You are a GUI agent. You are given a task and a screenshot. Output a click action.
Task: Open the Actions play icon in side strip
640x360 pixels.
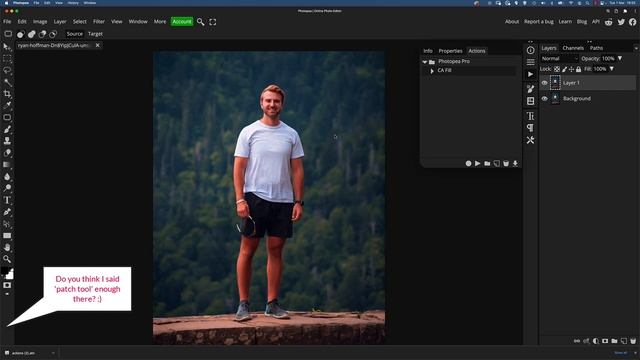tap(530, 74)
